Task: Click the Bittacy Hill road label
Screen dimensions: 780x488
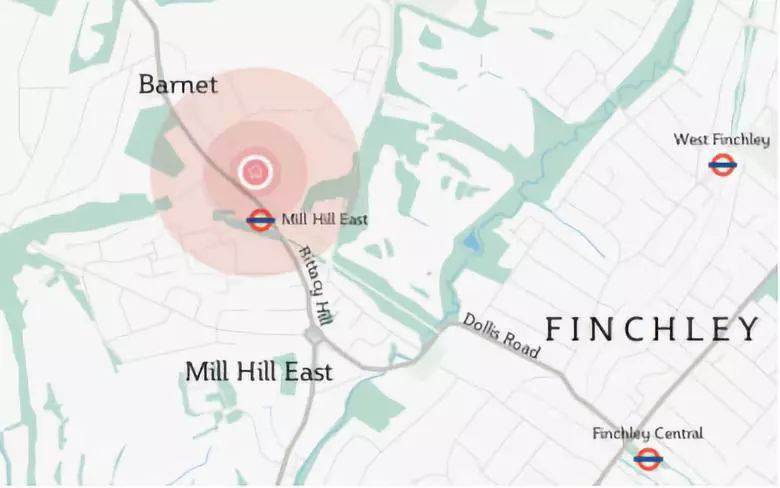Action: [x=315, y=286]
